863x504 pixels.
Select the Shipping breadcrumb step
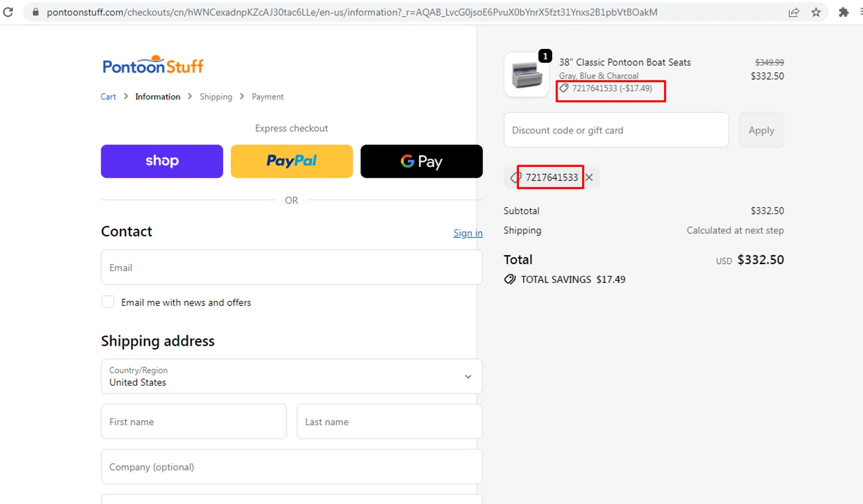click(216, 97)
